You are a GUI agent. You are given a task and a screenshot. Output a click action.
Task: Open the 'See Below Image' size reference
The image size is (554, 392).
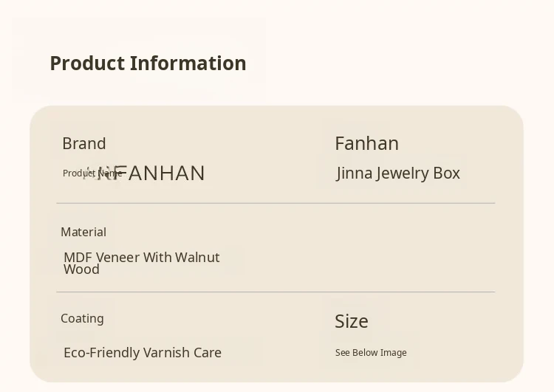[x=371, y=353]
